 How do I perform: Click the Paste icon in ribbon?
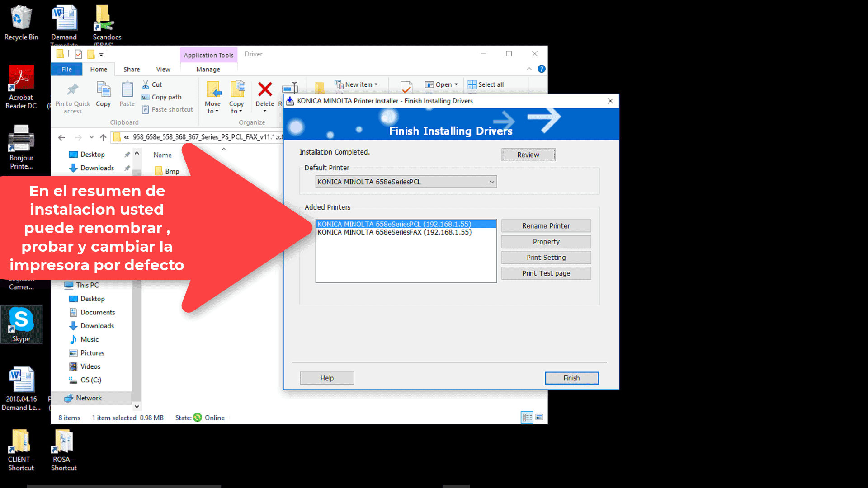pyautogui.click(x=127, y=94)
